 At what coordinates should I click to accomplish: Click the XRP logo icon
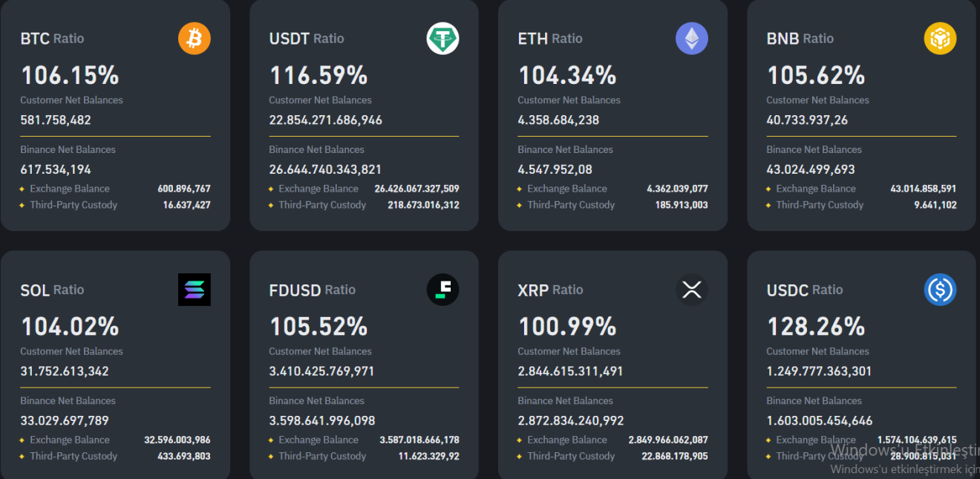pyautogui.click(x=692, y=290)
